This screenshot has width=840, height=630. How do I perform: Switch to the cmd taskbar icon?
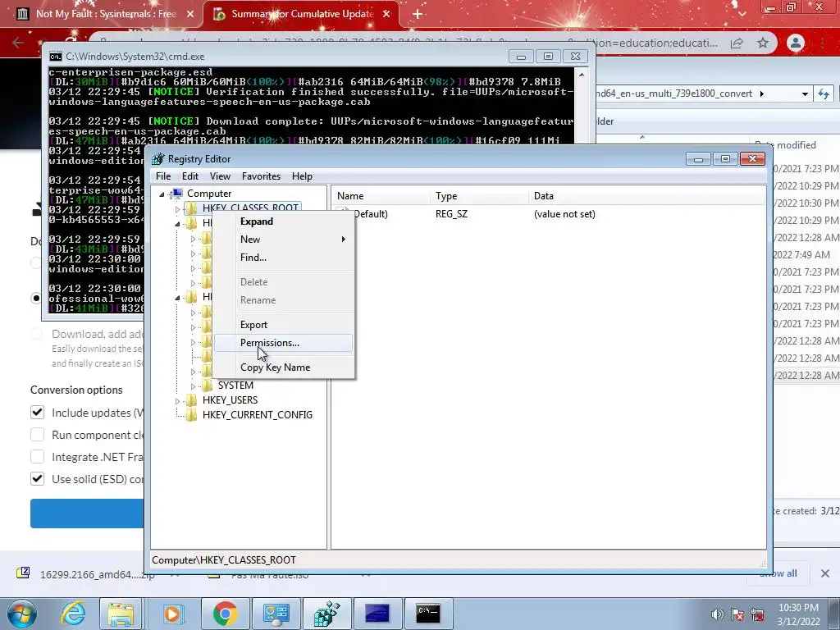(428, 614)
